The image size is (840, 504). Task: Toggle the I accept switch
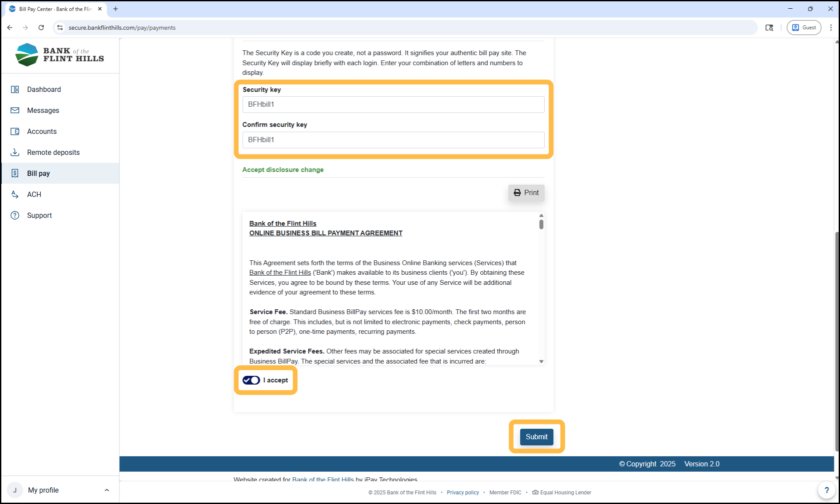[251, 380]
